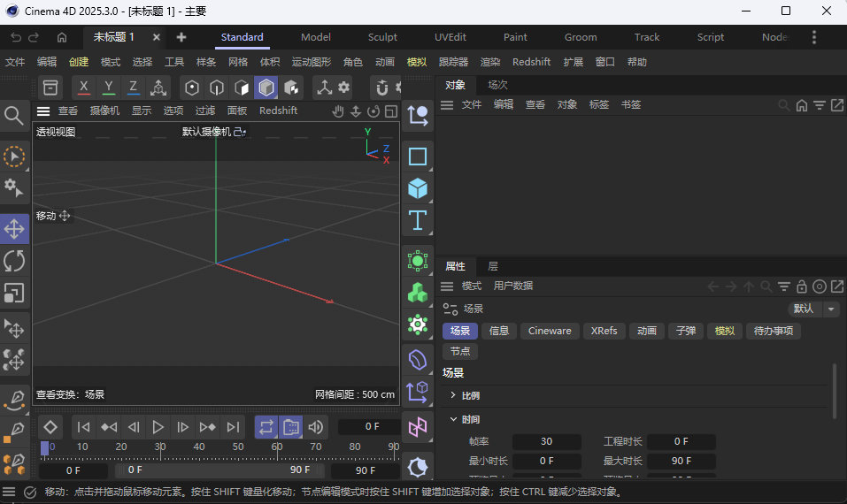The width and height of the screenshot is (847, 504).
Task: Add a bend deformer object
Action: (x=418, y=360)
